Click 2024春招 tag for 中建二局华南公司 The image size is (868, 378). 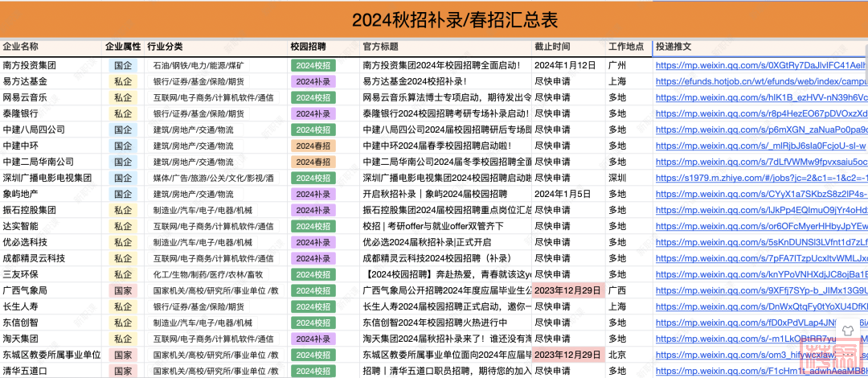click(x=313, y=162)
